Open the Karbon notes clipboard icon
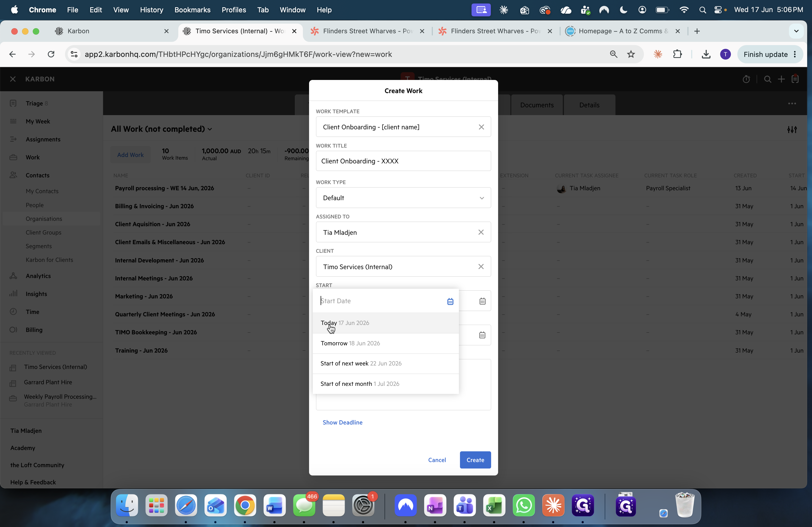Image resolution: width=812 pixels, height=527 pixels. pyautogui.click(x=795, y=79)
